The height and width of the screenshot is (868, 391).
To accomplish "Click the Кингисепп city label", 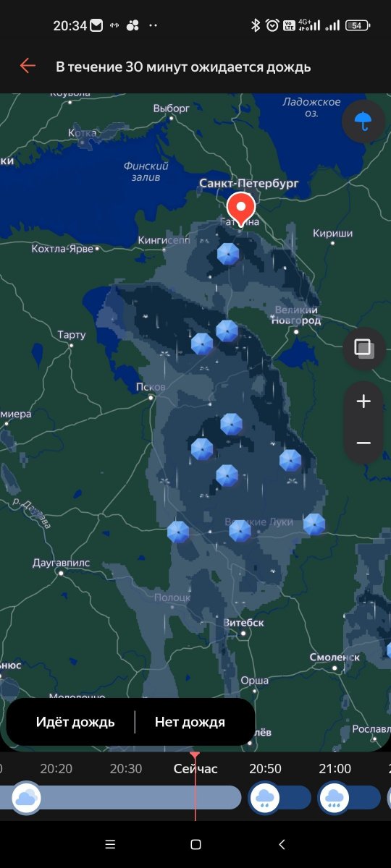I will [x=164, y=239].
